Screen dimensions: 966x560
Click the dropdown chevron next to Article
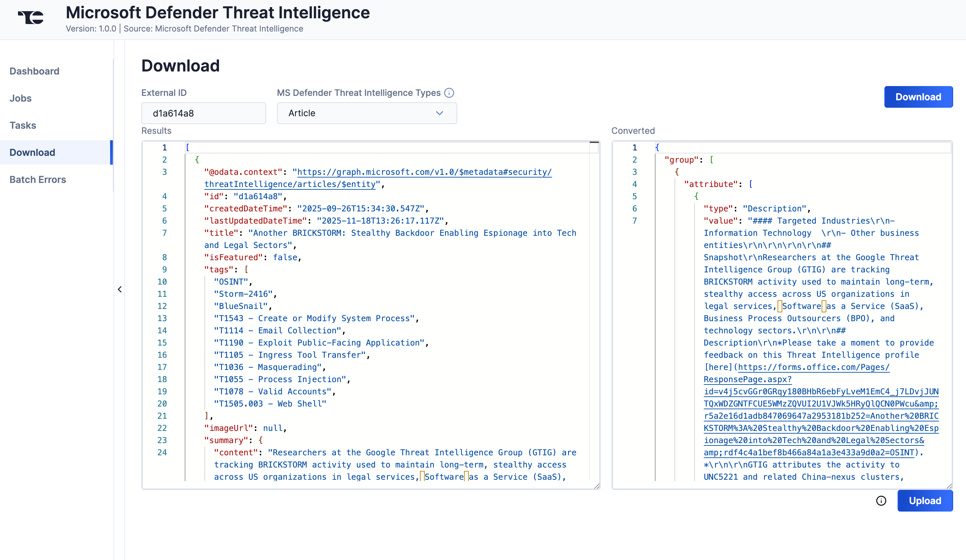[439, 113]
